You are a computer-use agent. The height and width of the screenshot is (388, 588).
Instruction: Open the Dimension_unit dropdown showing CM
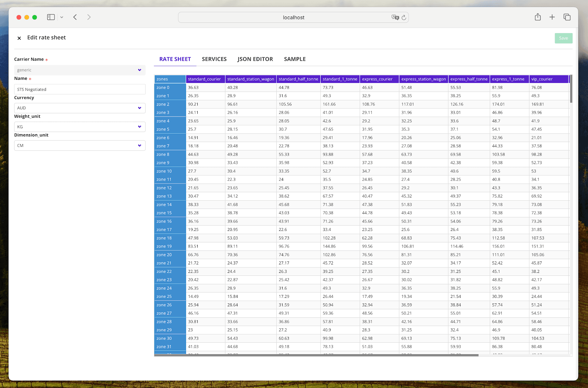pos(79,145)
